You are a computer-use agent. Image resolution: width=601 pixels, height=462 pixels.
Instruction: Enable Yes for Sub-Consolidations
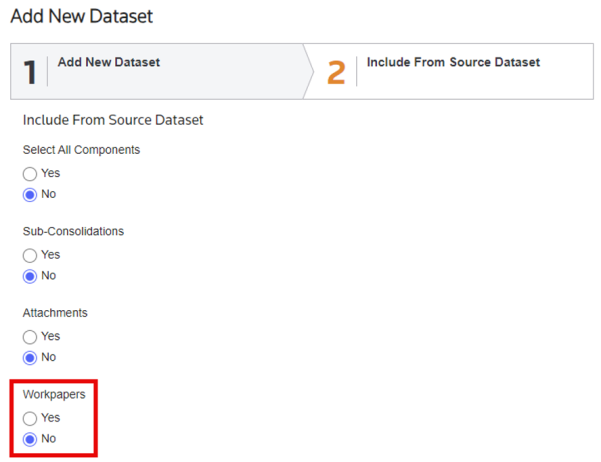tap(30, 255)
